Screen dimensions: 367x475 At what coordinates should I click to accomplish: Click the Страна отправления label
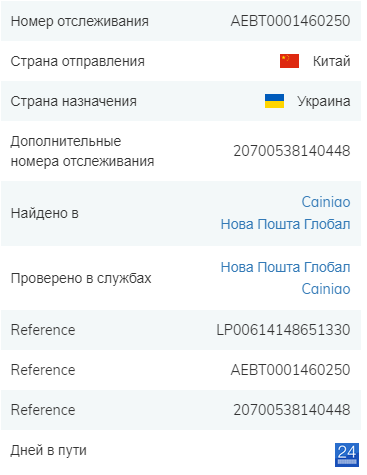pyautogui.click(x=78, y=61)
